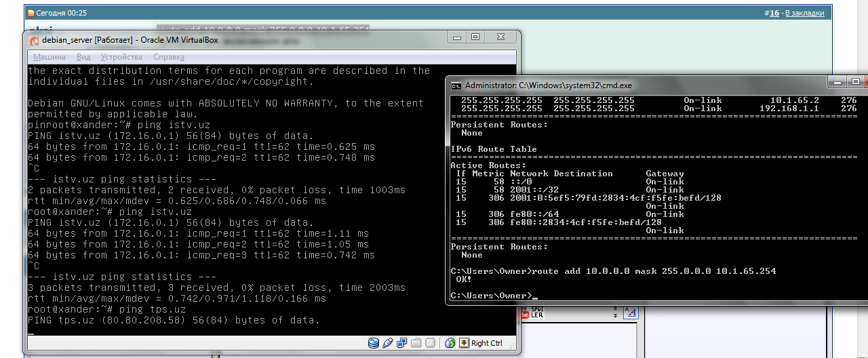Click the #16 post number link
This screenshot has height=358, width=868.
[x=772, y=13]
